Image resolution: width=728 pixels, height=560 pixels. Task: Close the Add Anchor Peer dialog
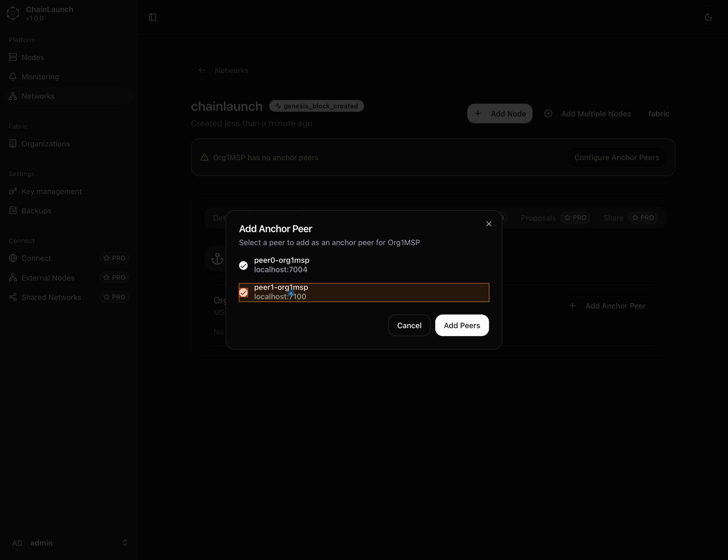click(x=489, y=224)
